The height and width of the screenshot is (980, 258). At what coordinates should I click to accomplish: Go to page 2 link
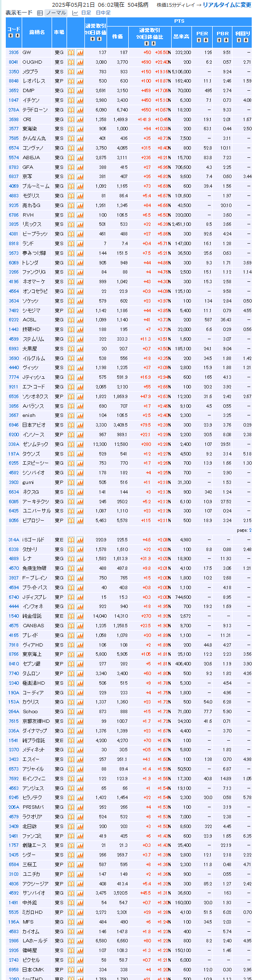click(x=250, y=530)
